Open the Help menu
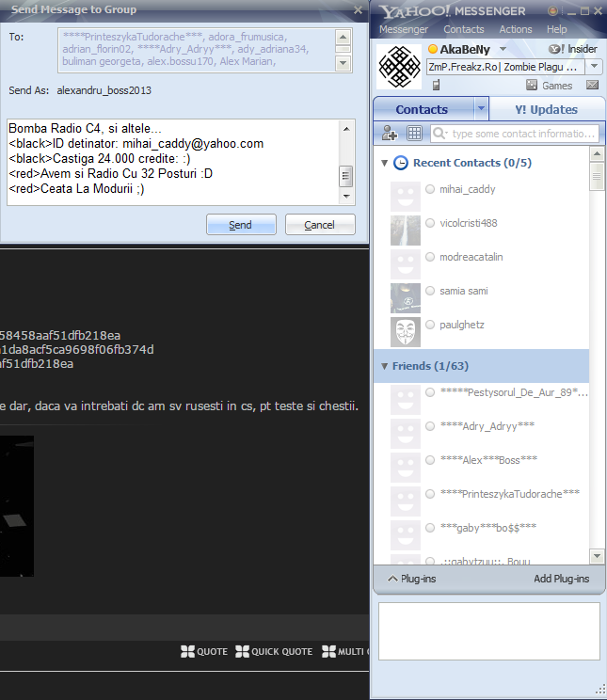The image size is (607, 700). click(x=556, y=29)
